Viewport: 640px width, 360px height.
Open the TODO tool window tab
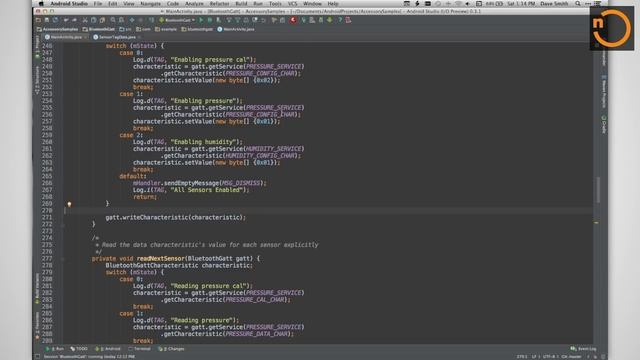pyautogui.click(x=79, y=349)
